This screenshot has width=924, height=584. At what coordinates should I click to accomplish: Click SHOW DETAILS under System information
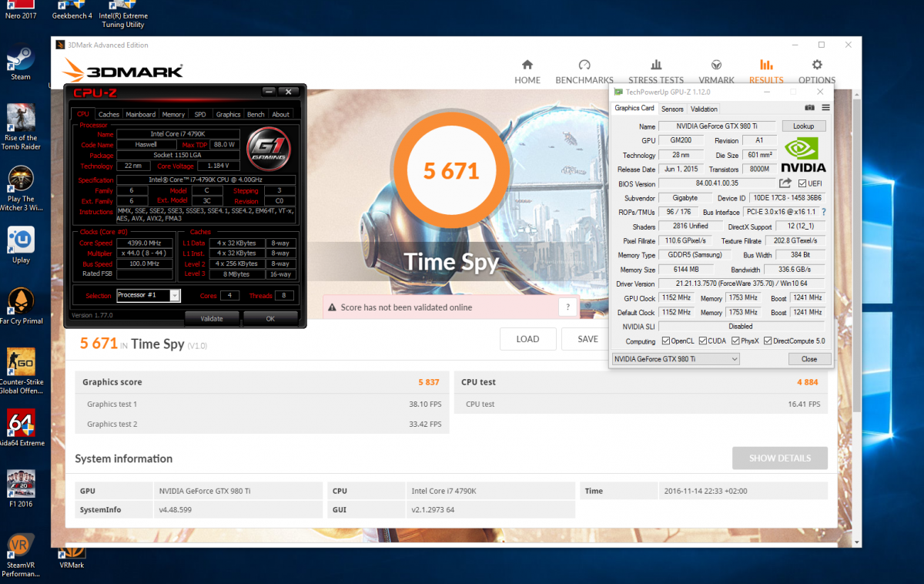point(780,458)
